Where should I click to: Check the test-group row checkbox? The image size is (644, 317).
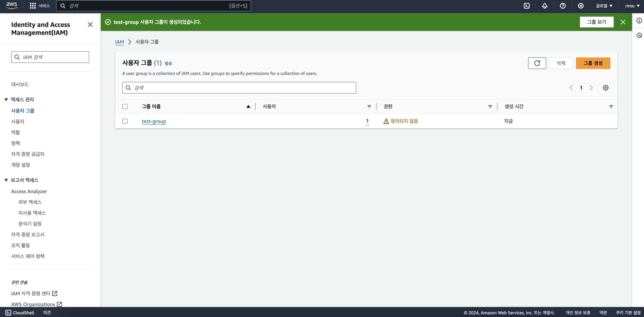[x=125, y=121]
